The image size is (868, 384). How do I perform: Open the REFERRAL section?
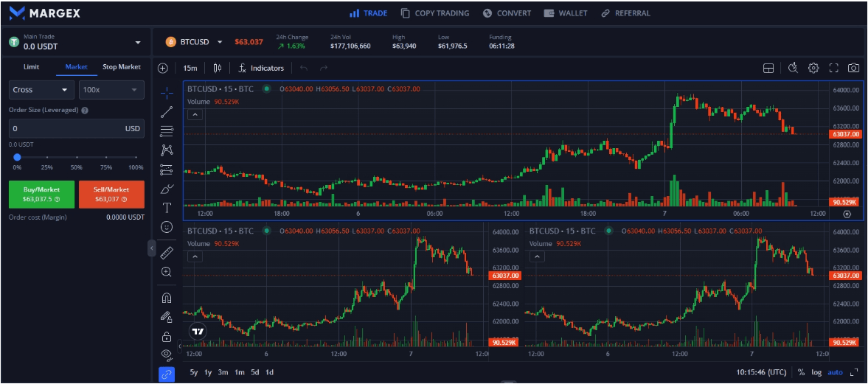(x=625, y=13)
